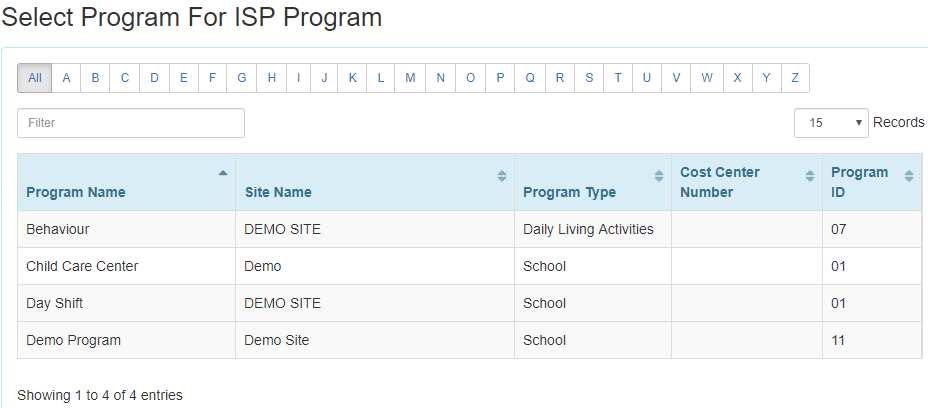Sort by Program Name arrow icon
Image resolution: width=928 pixels, height=408 pixels.
[x=223, y=173]
